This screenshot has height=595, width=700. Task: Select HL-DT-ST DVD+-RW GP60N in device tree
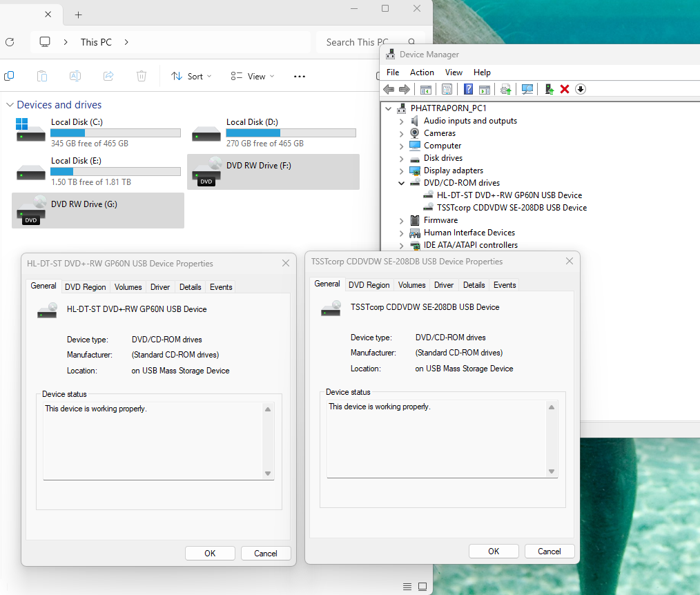point(509,195)
